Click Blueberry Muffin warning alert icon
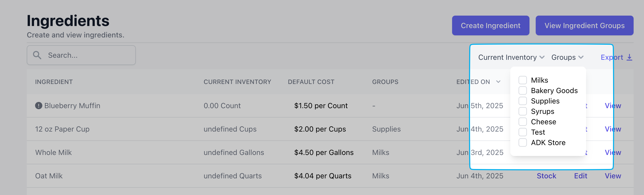The width and height of the screenshot is (644, 195). click(39, 106)
